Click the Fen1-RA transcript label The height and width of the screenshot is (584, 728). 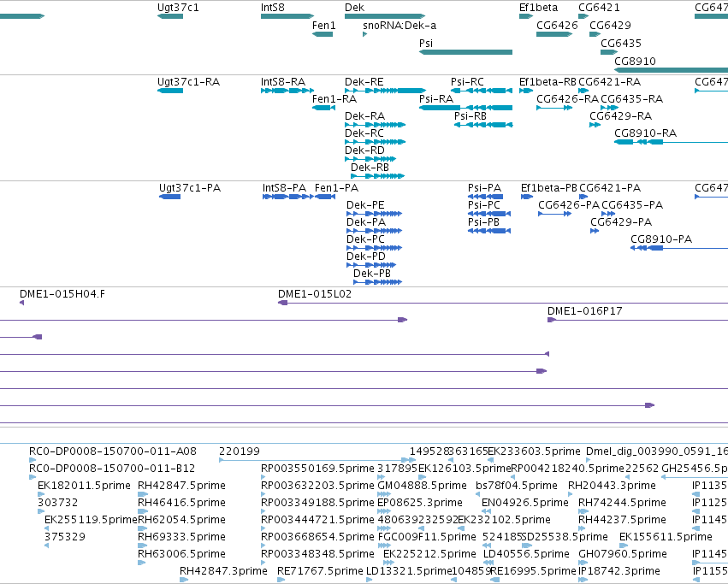tap(334, 99)
